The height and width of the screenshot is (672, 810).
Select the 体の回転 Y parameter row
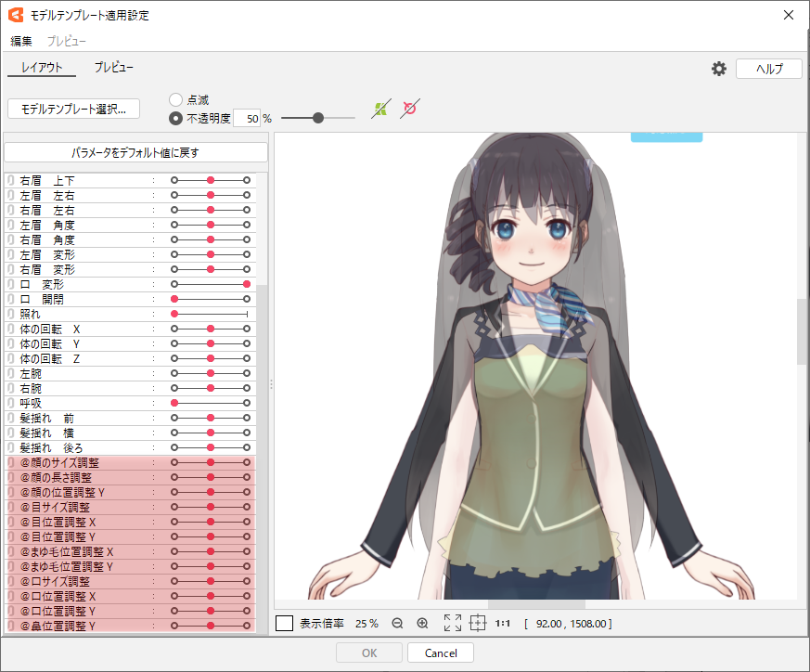point(130,343)
